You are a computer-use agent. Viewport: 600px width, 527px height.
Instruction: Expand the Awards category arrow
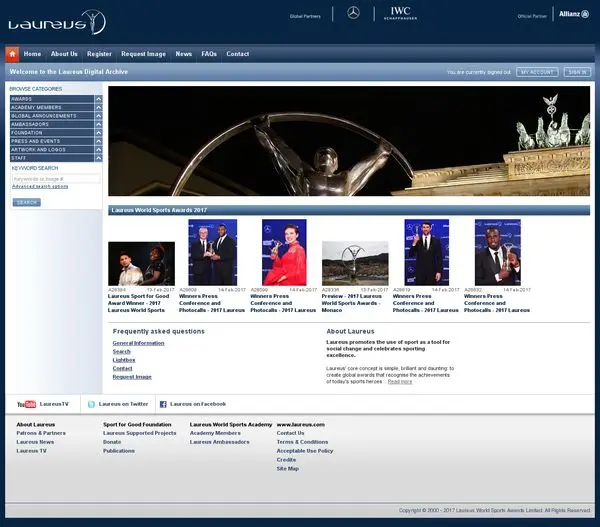tap(98, 99)
